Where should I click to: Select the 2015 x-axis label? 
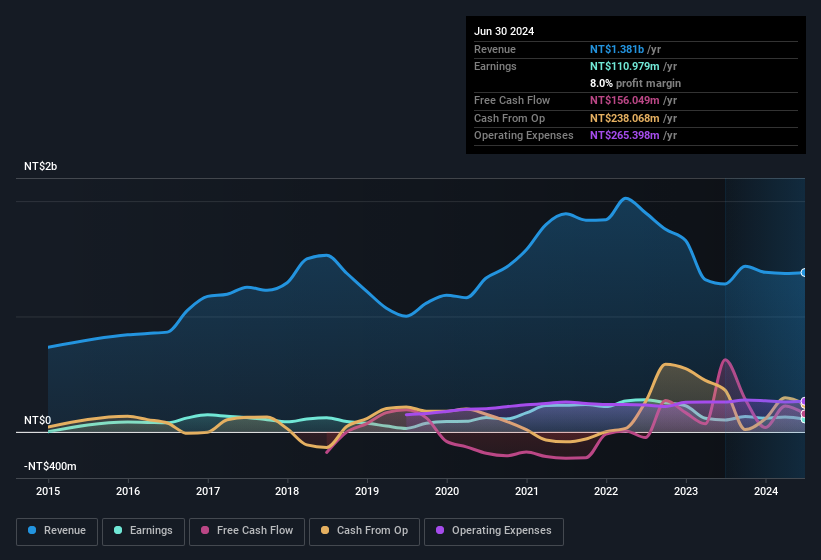pos(48,491)
